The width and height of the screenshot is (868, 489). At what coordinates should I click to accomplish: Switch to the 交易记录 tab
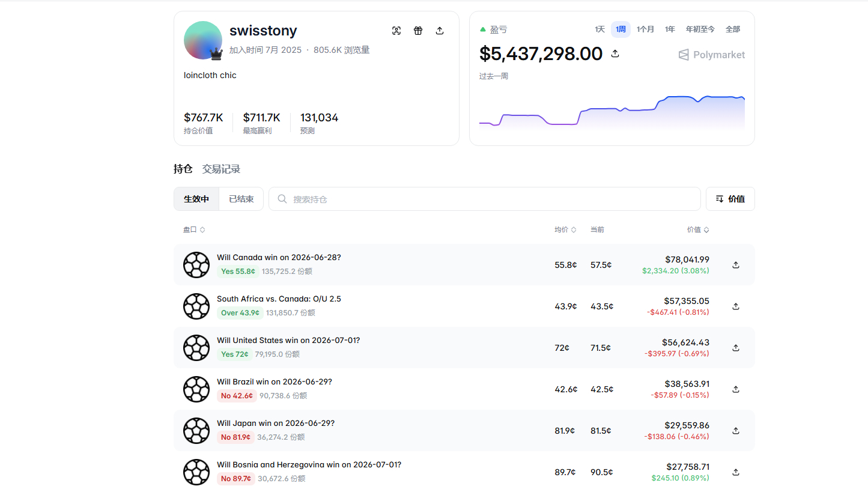[221, 169]
